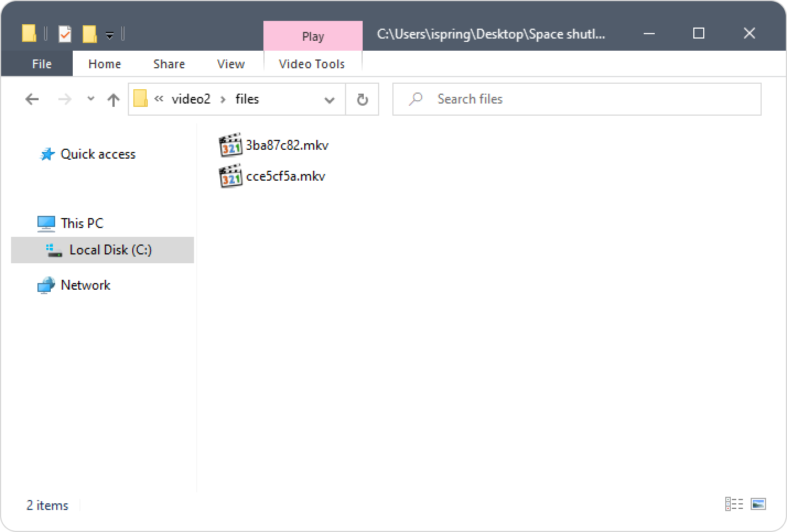Screen dimensions: 787x532
Task: Switch to Large icons view layout
Action: 758,504
